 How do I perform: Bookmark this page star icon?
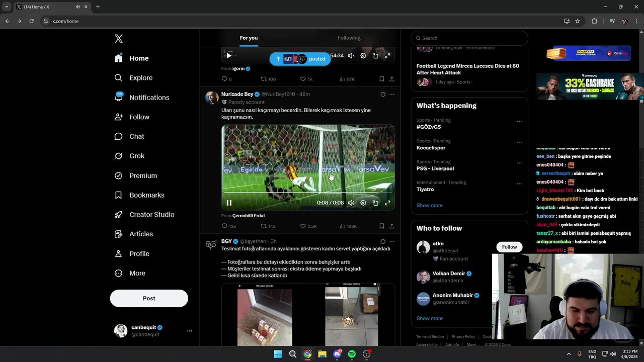[x=578, y=21]
